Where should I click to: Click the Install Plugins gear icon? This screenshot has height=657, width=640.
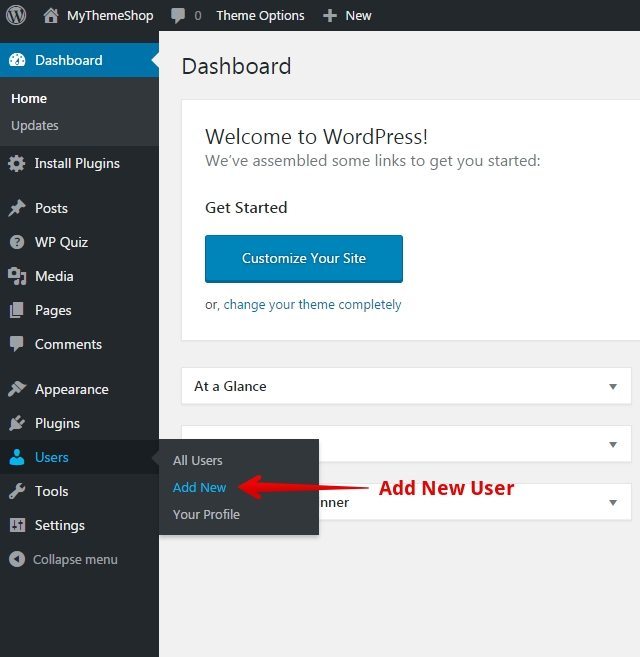coord(17,163)
